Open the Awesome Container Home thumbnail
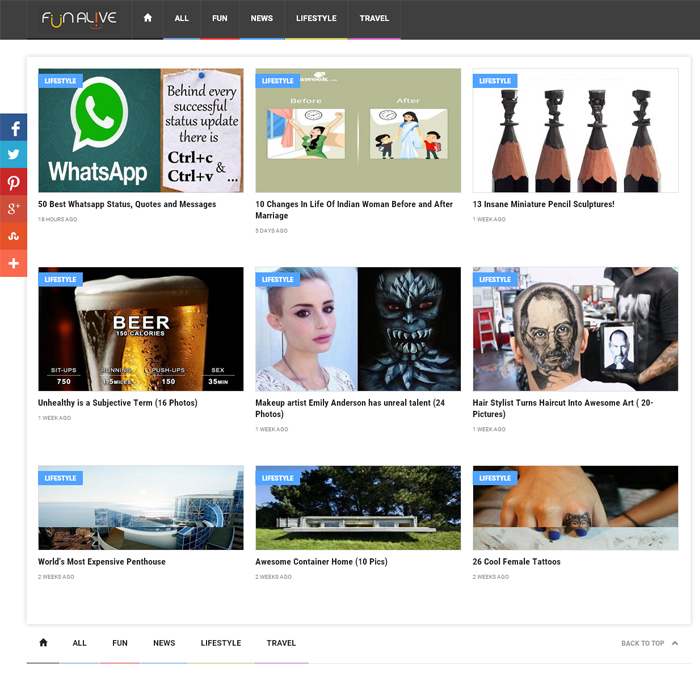This screenshot has height=700, width=700. coord(358,508)
